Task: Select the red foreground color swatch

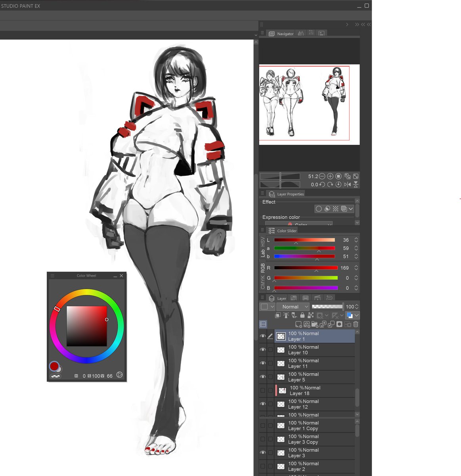Action: [x=54, y=366]
